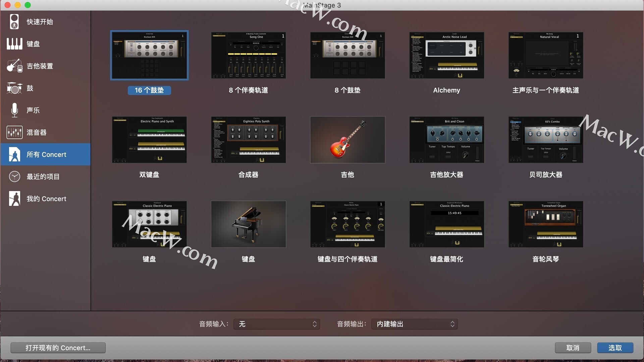Click the Quick Start (快速开始) sidebar icon
This screenshot has width=644, height=362.
click(14, 21)
